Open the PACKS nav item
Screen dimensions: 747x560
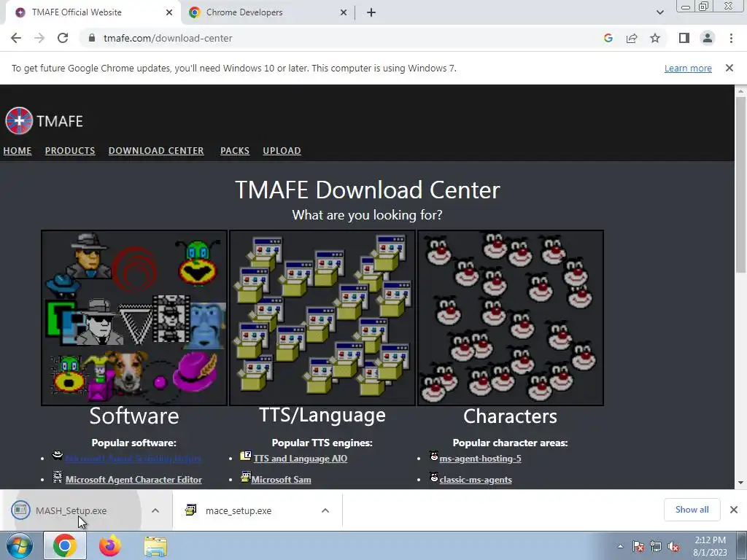[x=235, y=150]
